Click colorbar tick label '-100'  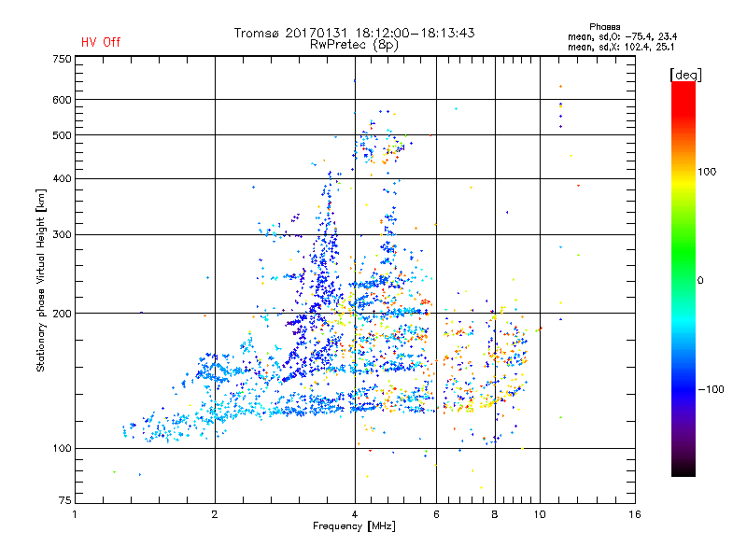712,389
